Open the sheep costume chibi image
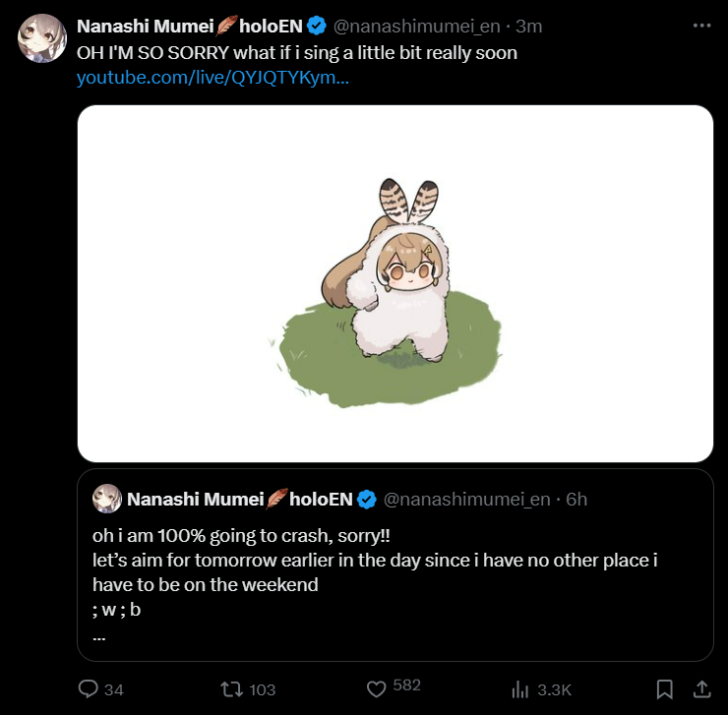 (x=394, y=283)
